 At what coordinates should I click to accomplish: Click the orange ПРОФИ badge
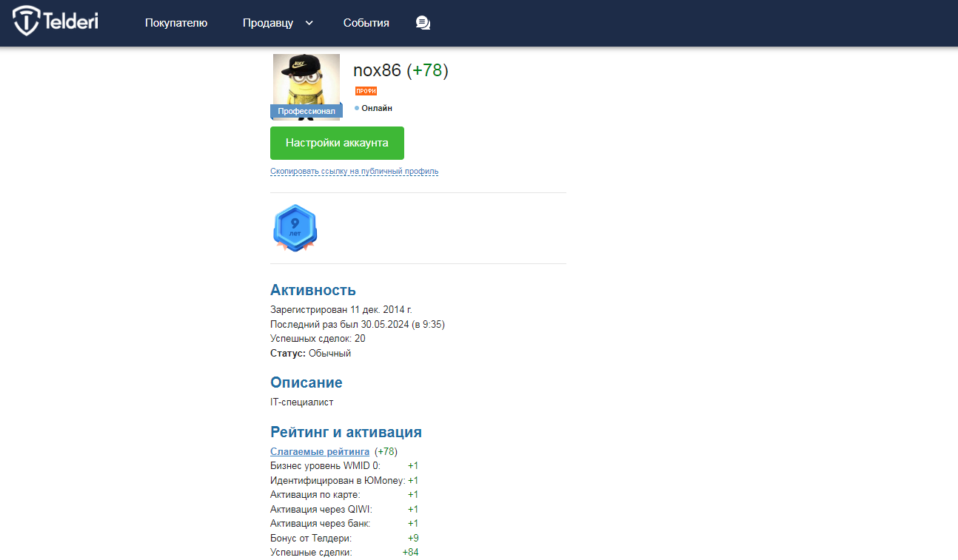[366, 91]
